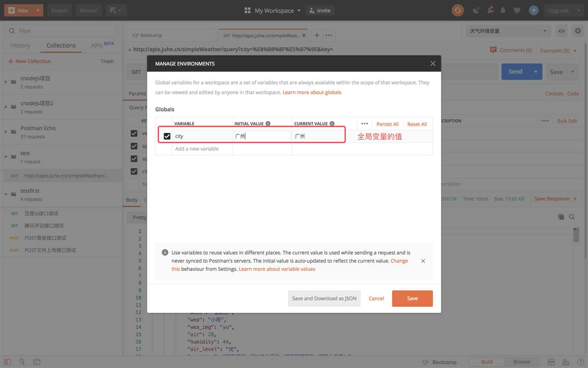Open Learn more about globals link

(x=312, y=92)
